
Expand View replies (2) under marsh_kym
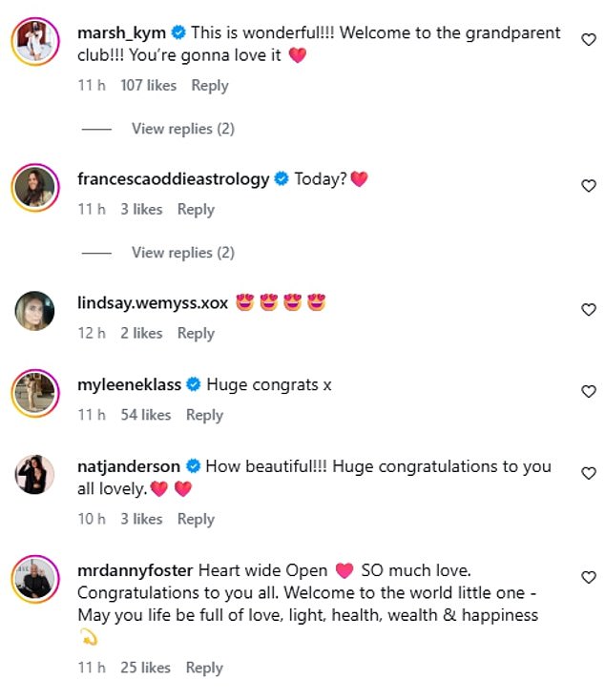(182, 129)
